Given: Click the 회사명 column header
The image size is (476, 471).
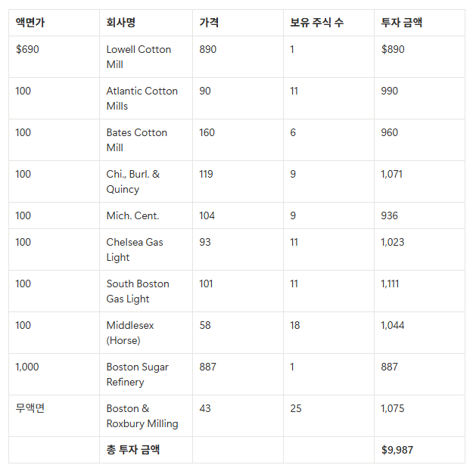Looking at the screenshot, I should [x=121, y=23].
